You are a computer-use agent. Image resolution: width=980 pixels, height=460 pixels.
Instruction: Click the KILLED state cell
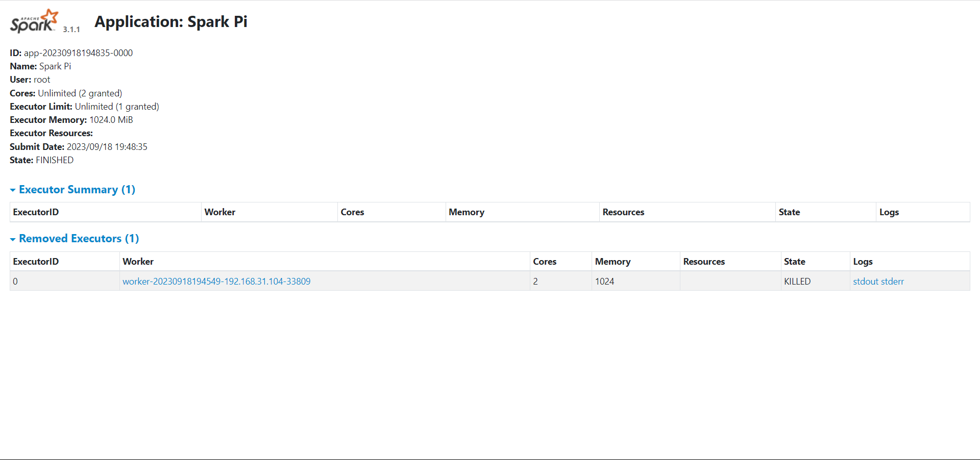[x=816, y=282]
